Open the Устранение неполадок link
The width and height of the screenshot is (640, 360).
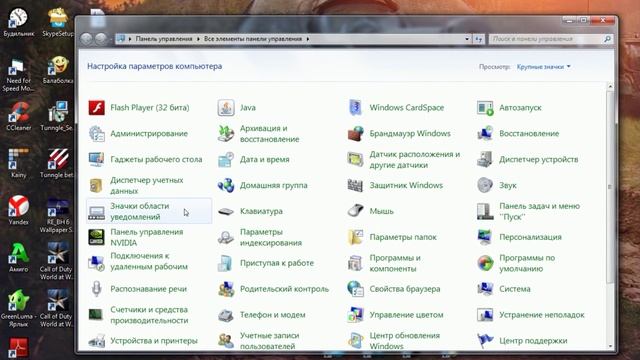(x=542, y=315)
